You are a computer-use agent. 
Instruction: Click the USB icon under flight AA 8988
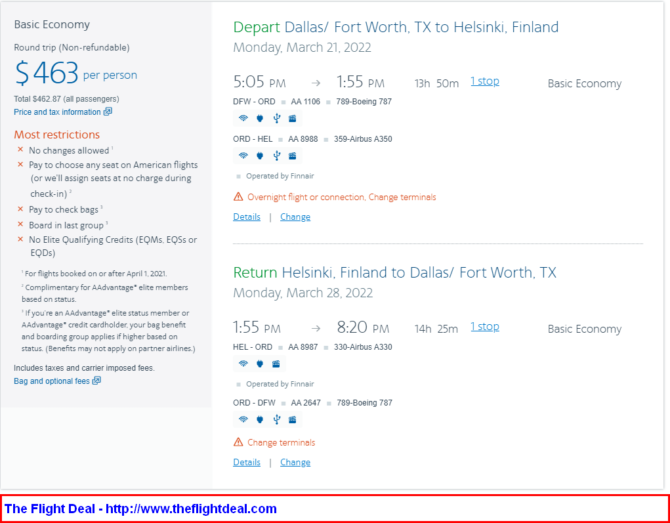(x=276, y=156)
